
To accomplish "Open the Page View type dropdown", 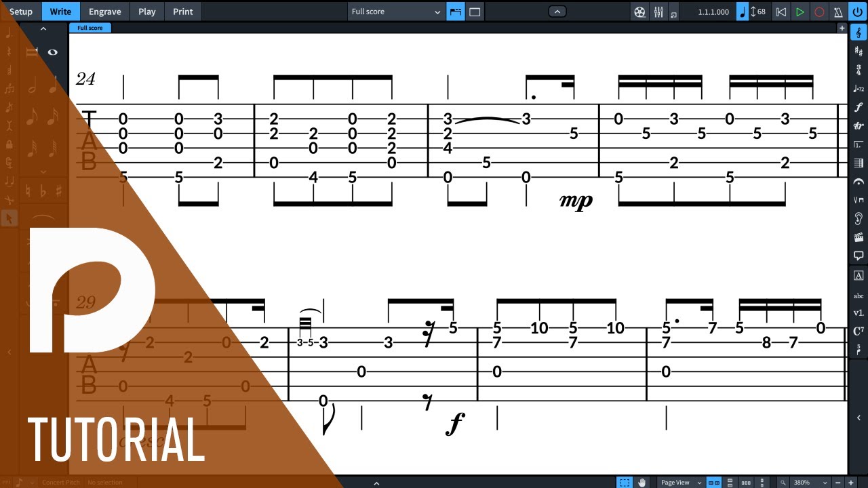I will pos(681,483).
